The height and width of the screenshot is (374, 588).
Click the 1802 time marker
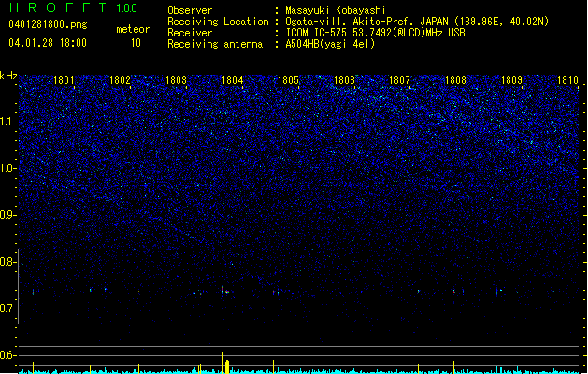(x=120, y=80)
